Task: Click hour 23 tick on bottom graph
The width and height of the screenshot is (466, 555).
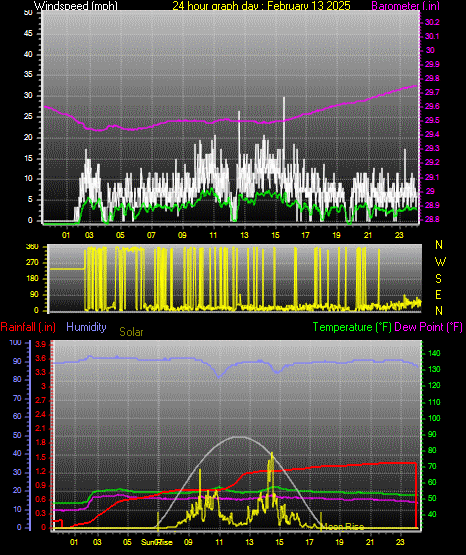Action: (x=400, y=542)
